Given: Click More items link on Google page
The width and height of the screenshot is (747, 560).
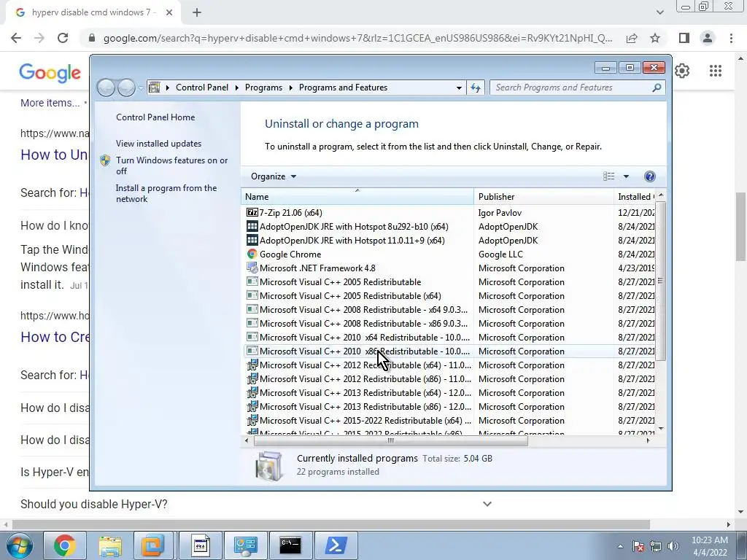Looking at the screenshot, I should [50, 103].
